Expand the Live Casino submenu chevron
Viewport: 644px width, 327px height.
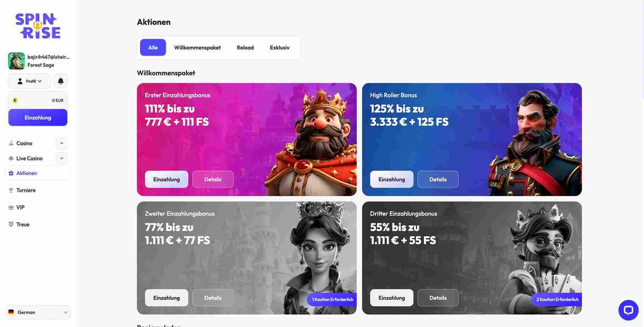[62, 158]
